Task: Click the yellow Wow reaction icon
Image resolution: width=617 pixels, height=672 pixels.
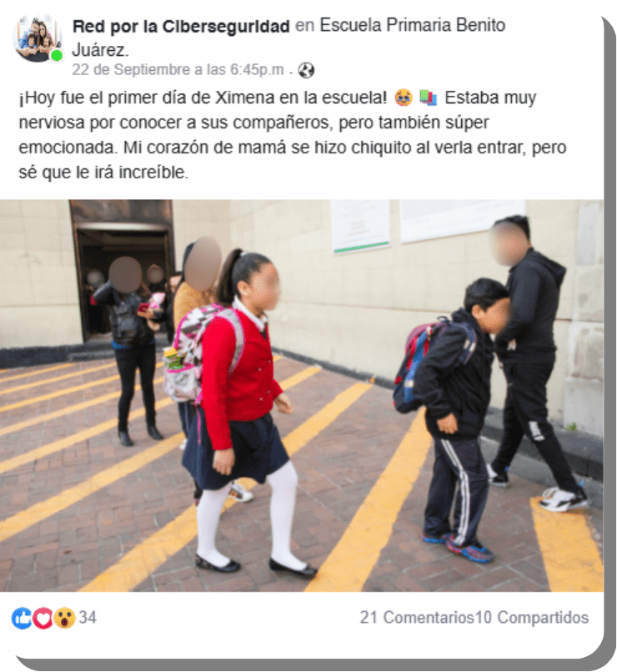Action: [x=64, y=618]
